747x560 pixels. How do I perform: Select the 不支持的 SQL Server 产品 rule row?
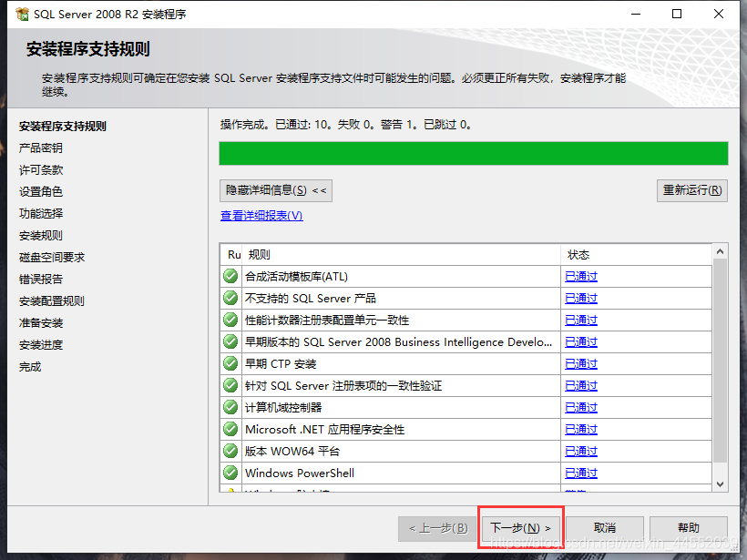coord(466,298)
